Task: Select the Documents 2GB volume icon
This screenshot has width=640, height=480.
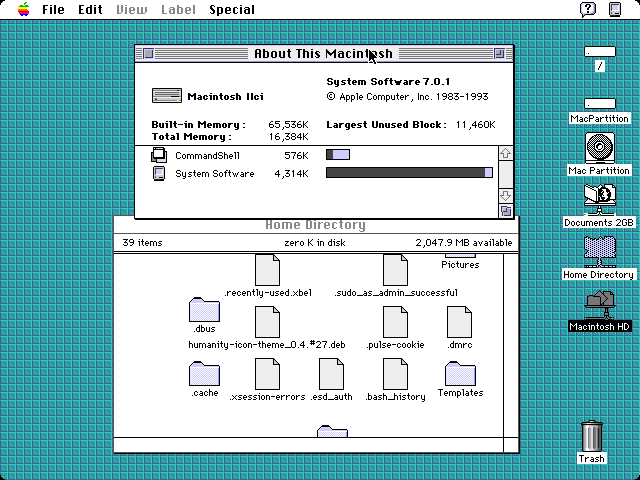Action: pos(600,200)
